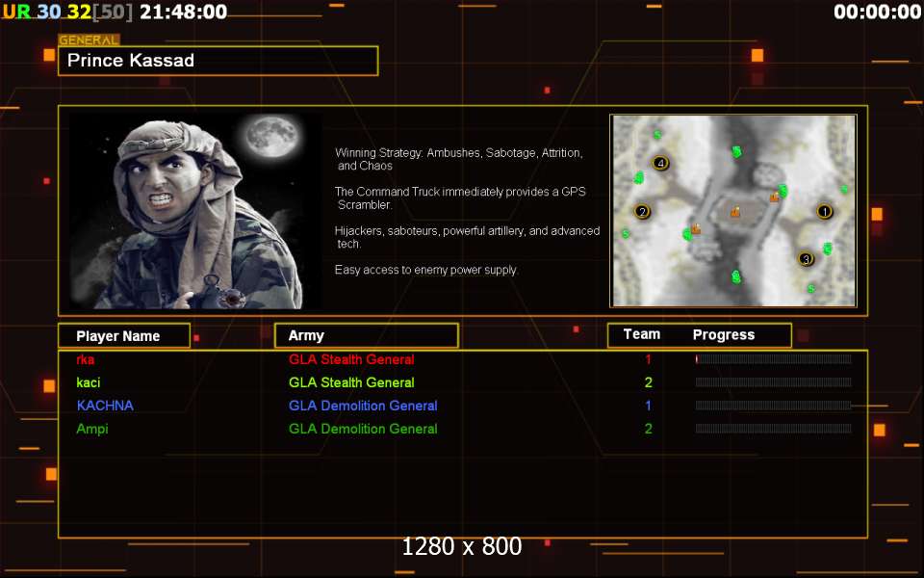The width and height of the screenshot is (924, 578).
Task: Select player name Ampi
Action: [92, 429]
